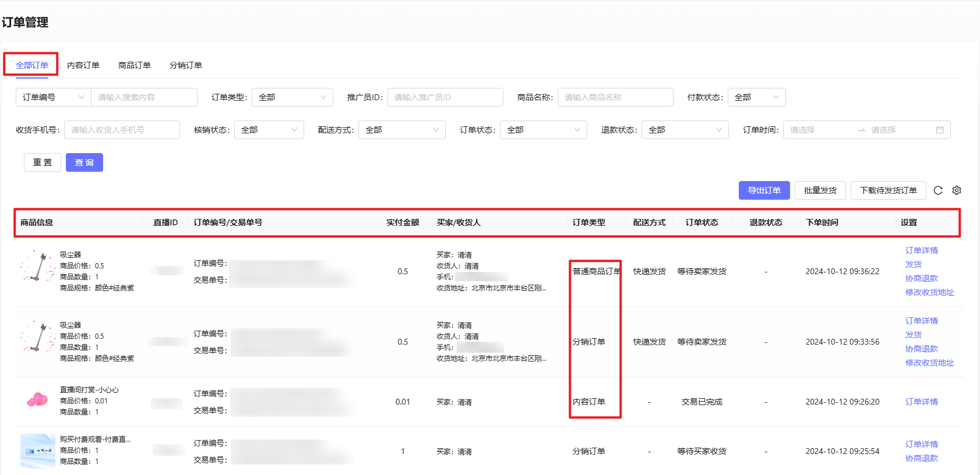Open the 订单编号 search type selector

click(x=54, y=97)
